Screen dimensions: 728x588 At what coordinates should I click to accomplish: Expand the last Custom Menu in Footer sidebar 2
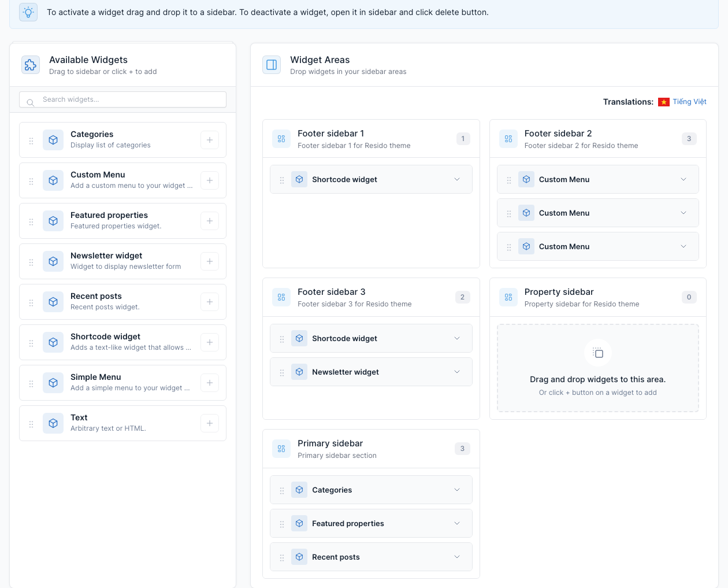pyautogui.click(x=684, y=246)
